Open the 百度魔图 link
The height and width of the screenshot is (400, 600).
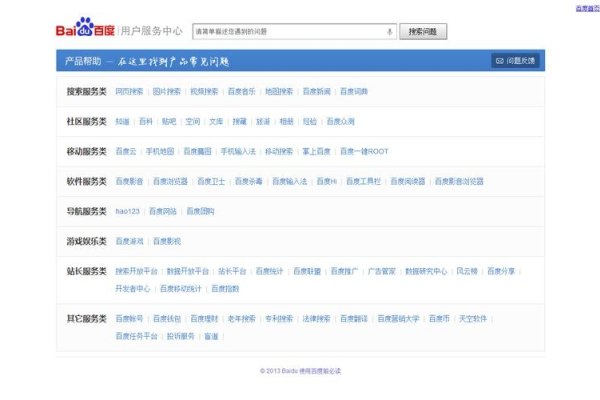tap(197, 151)
